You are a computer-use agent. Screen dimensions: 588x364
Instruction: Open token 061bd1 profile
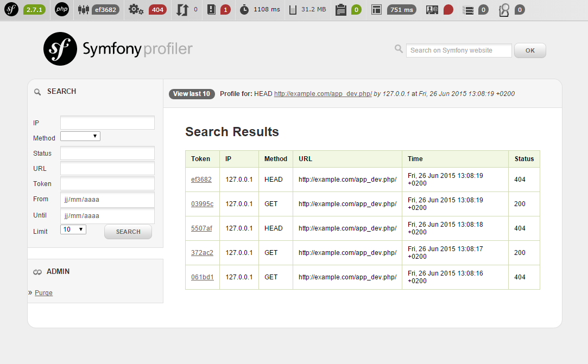click(203, 277)
